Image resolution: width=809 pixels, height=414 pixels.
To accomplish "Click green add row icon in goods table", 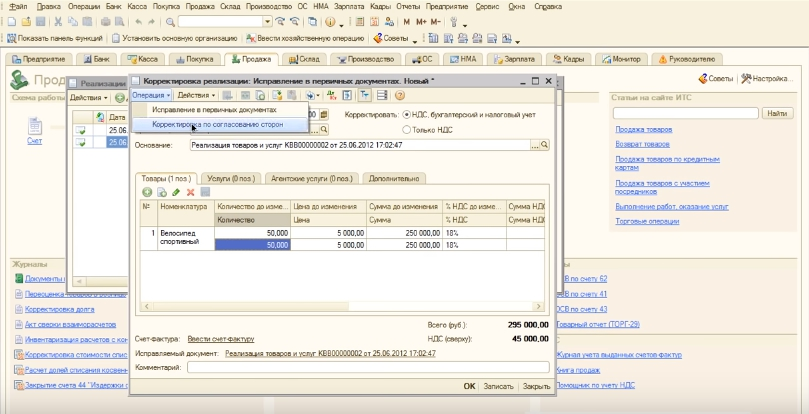I will point(147,191).
